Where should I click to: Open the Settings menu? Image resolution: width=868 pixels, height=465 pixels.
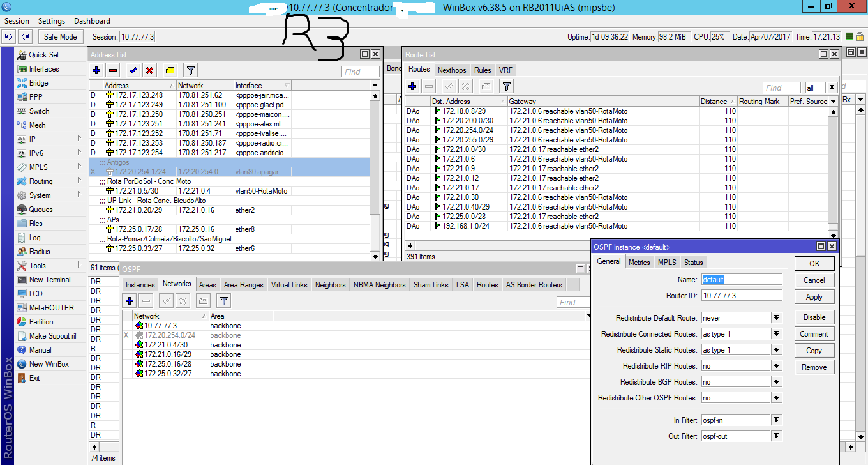[x=52, y=21]
